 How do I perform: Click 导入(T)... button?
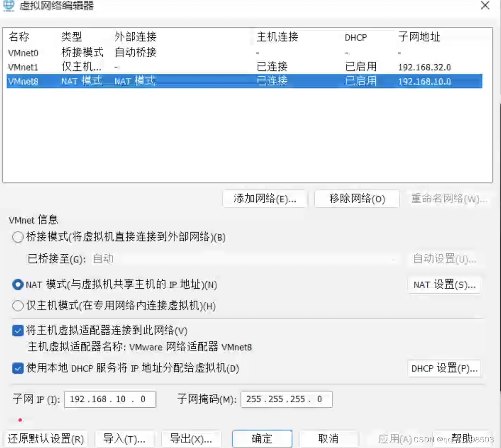(x=124, y=439)
